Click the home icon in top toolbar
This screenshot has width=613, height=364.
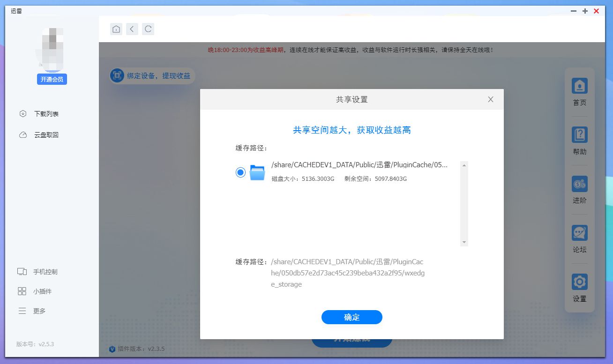(116, 29)
